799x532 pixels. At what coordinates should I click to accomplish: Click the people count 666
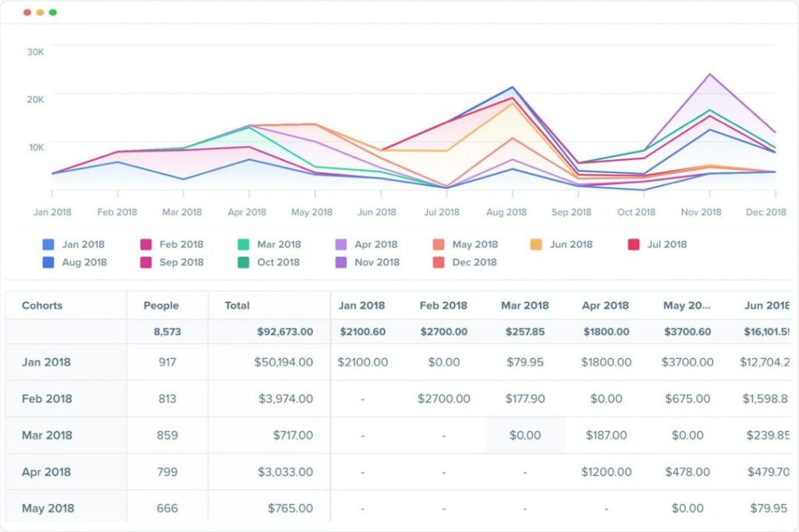coord(167,509)
